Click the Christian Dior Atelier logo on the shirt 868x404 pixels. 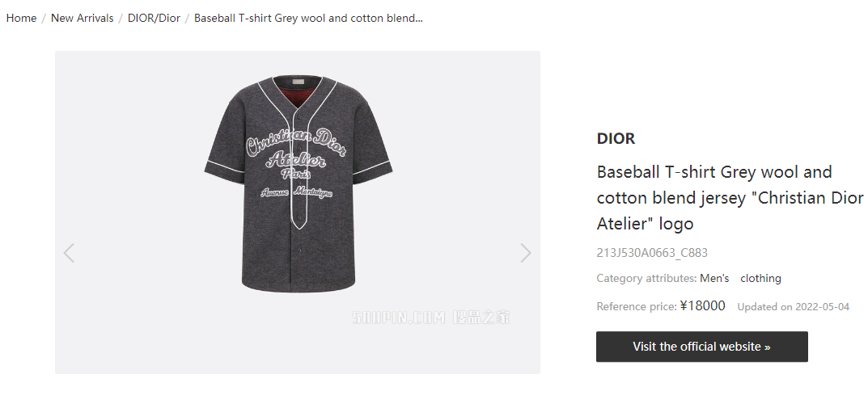pos(297,162)
